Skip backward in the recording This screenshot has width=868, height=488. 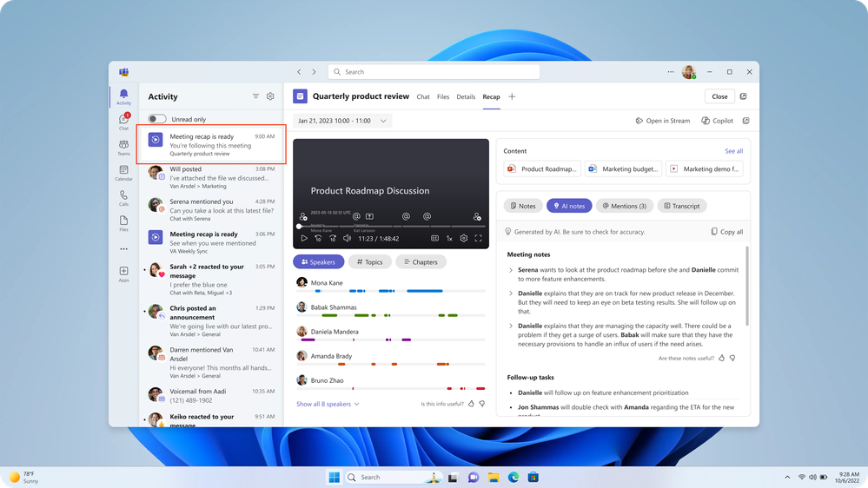point(318,239)
